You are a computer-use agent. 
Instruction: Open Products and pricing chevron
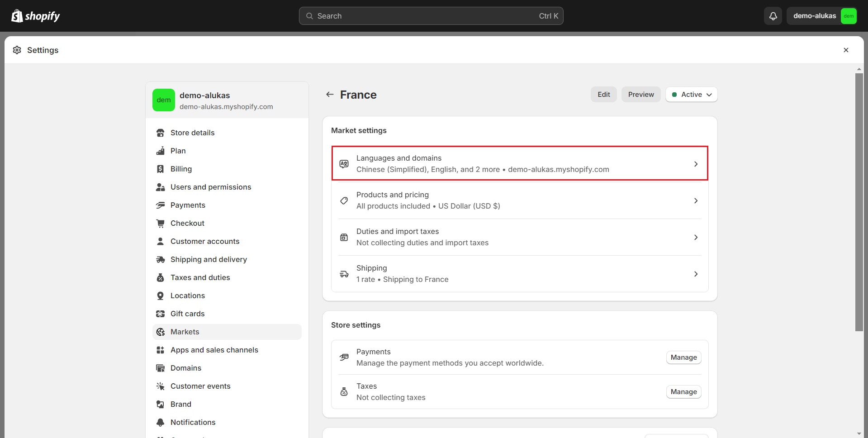click(x=696, y=200)
